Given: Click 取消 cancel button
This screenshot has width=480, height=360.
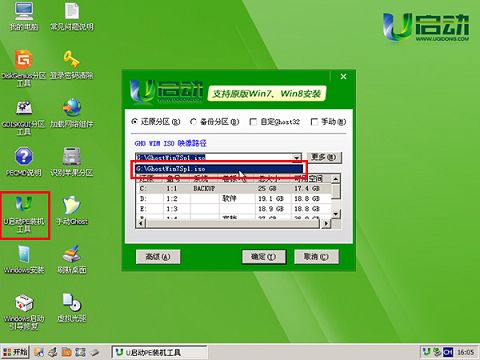Looking at the screenshot, I should click(316, 257).
